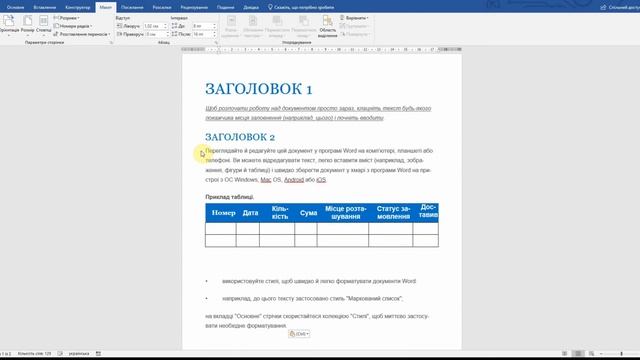Click the macro recording icon in the status bar
Viewport: 640px width, 360px height.
coord(98,354)
